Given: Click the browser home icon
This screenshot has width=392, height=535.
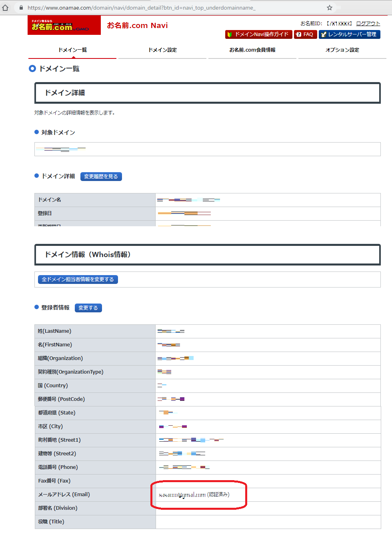Looking at the screenshot, I should coord(5,8).
